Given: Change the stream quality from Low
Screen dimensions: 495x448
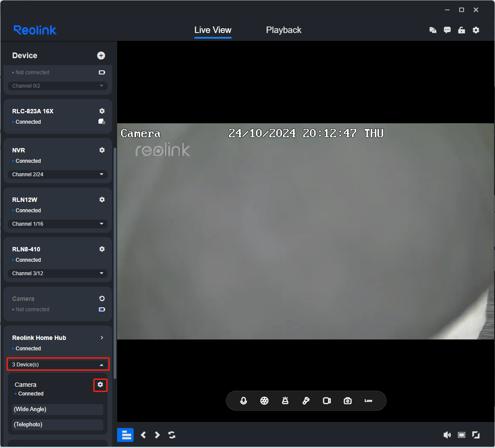Looking at the screenshot, I should [368, 401].
